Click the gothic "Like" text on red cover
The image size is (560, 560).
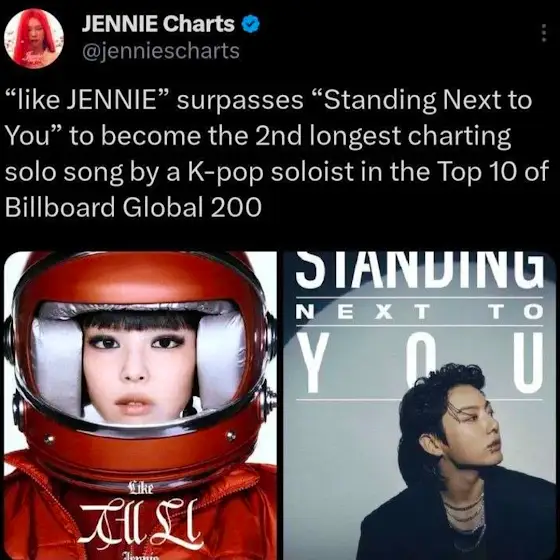(x=141, y=488)
